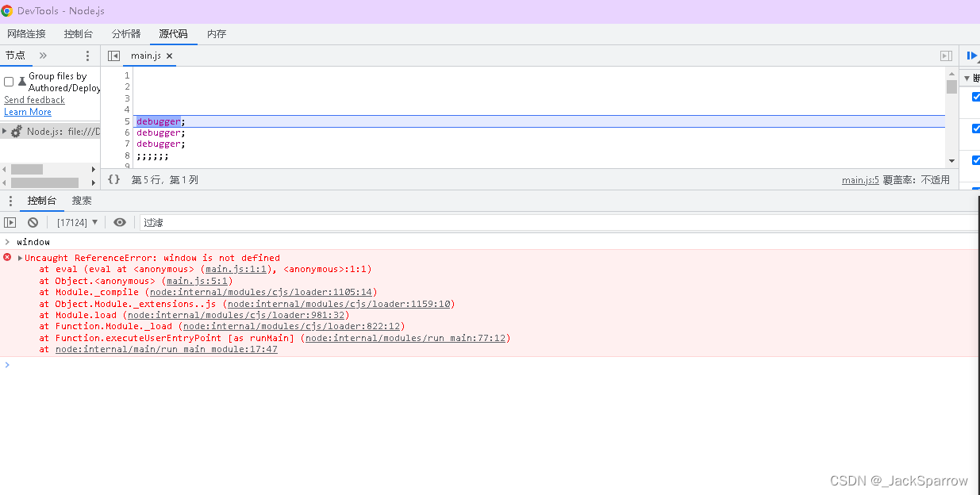
Task: Switch to the 内存 panel tab
Action: click(217, 34)
